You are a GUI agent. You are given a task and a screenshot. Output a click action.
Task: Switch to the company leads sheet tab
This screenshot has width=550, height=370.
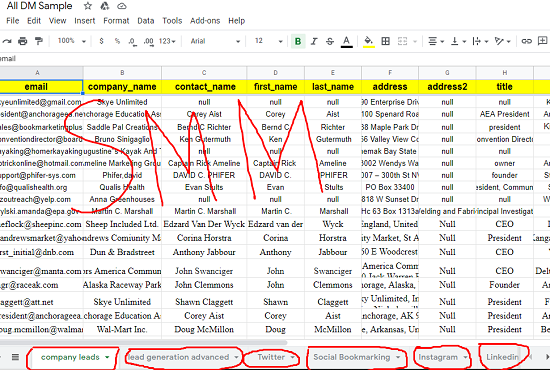point(70,357)
